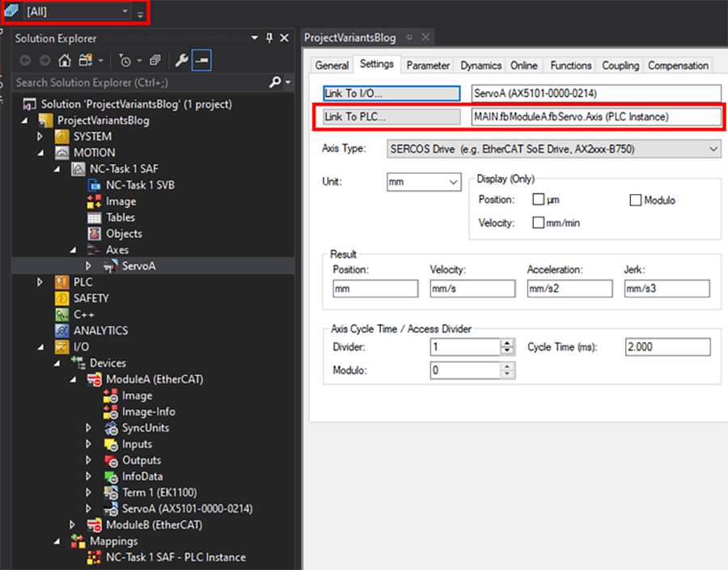Click the Search Solution Explorer field
The width and height of the screenshot is (728, 570).
click(x=139, y=82)
